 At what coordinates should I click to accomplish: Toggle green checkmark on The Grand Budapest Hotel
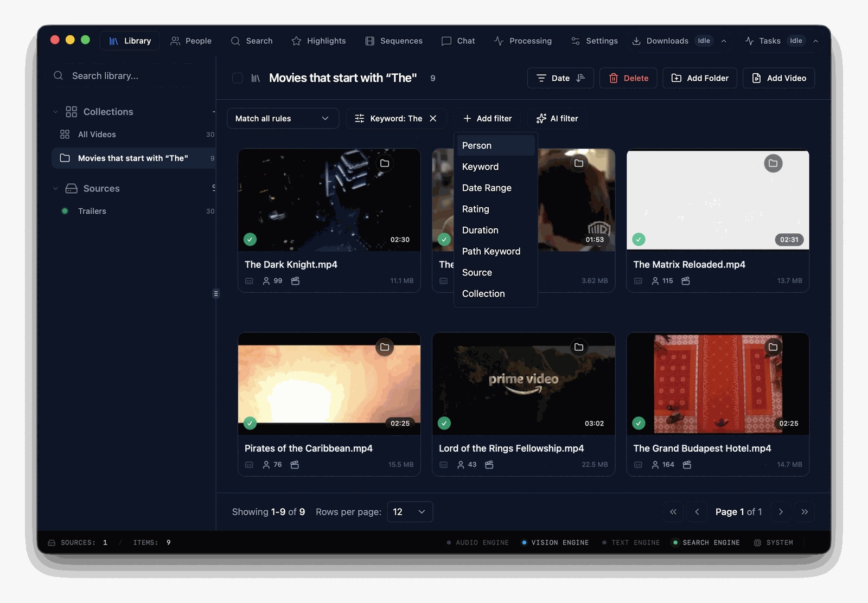tap(639, 423)
